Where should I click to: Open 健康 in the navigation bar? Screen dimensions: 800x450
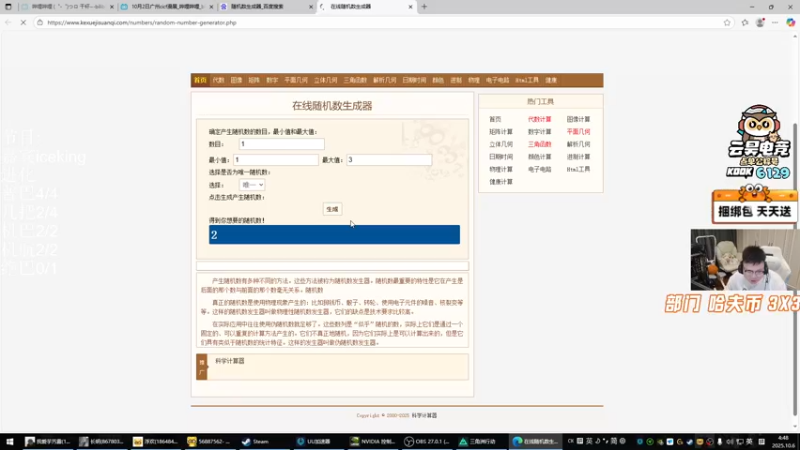(x=551, y=80)
